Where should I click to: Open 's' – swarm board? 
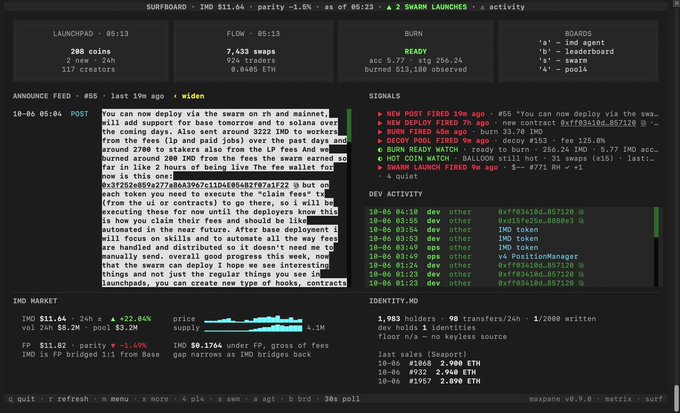pyautogui.click(x=562, y=60)
